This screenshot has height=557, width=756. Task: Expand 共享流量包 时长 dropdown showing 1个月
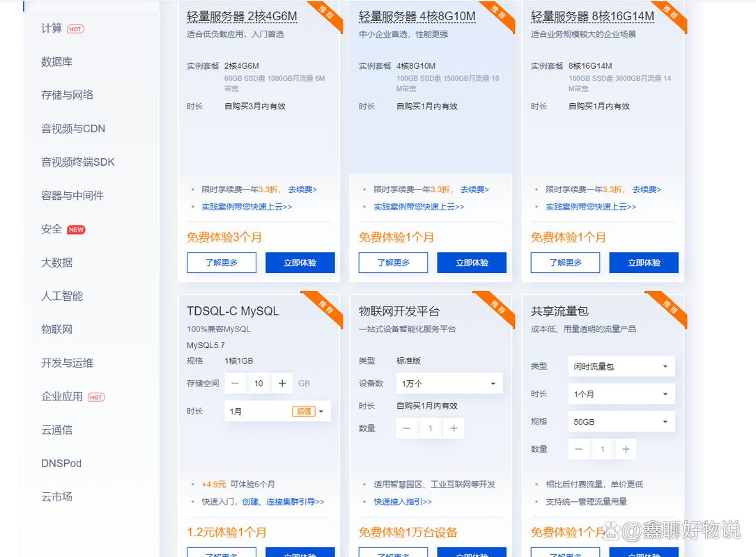pos(622,394)
